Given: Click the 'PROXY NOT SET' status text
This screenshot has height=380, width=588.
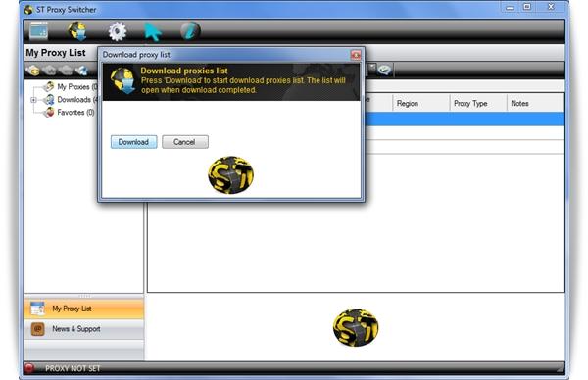Looking at the screenshot, I should tap(73, 368).
